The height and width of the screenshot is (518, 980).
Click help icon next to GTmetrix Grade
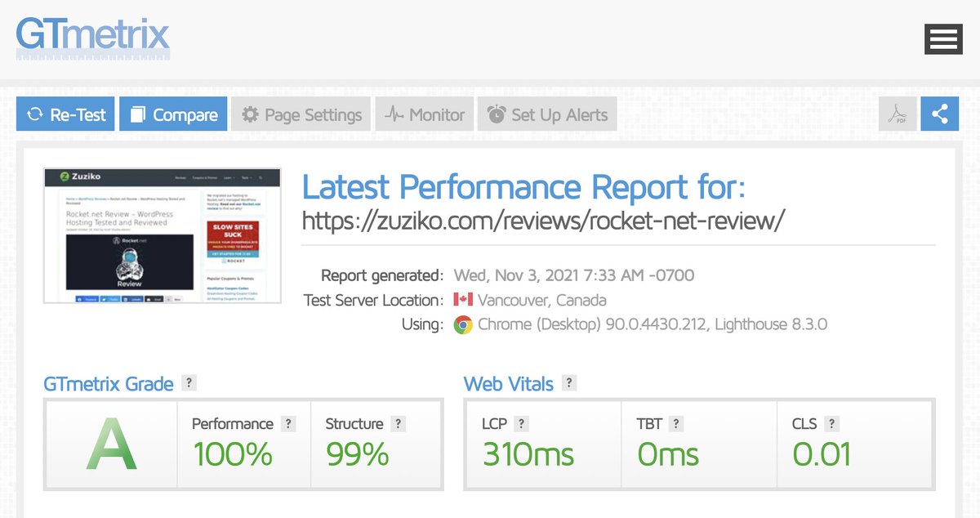pos(189,383)
